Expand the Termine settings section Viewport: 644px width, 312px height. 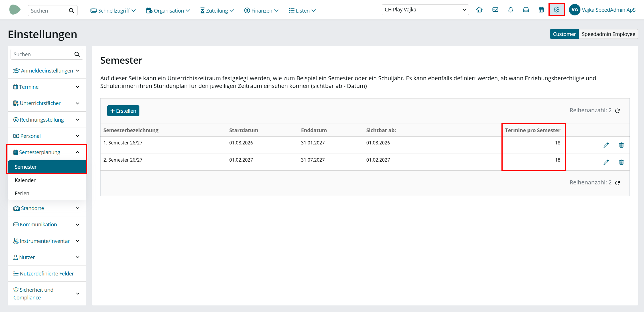[47, 87]
